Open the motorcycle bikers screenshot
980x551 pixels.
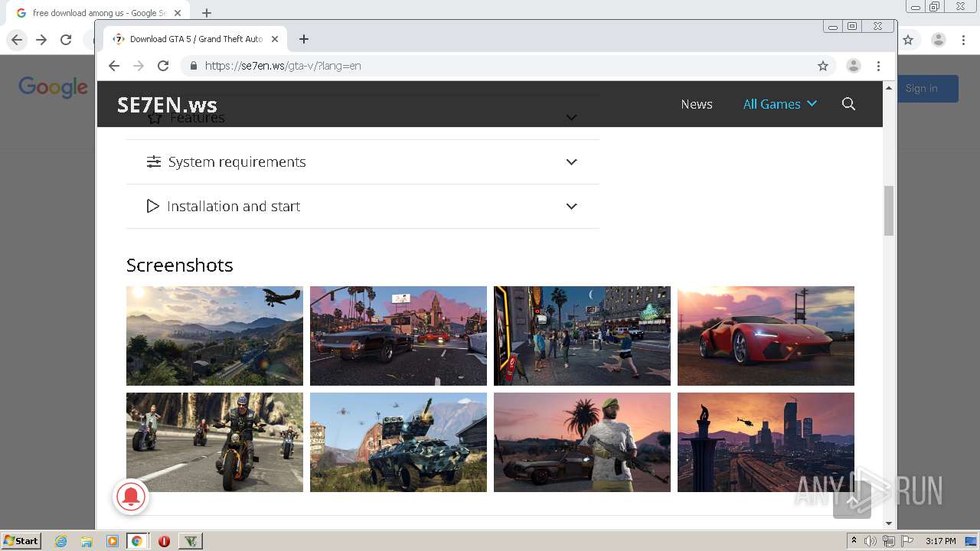214,442
